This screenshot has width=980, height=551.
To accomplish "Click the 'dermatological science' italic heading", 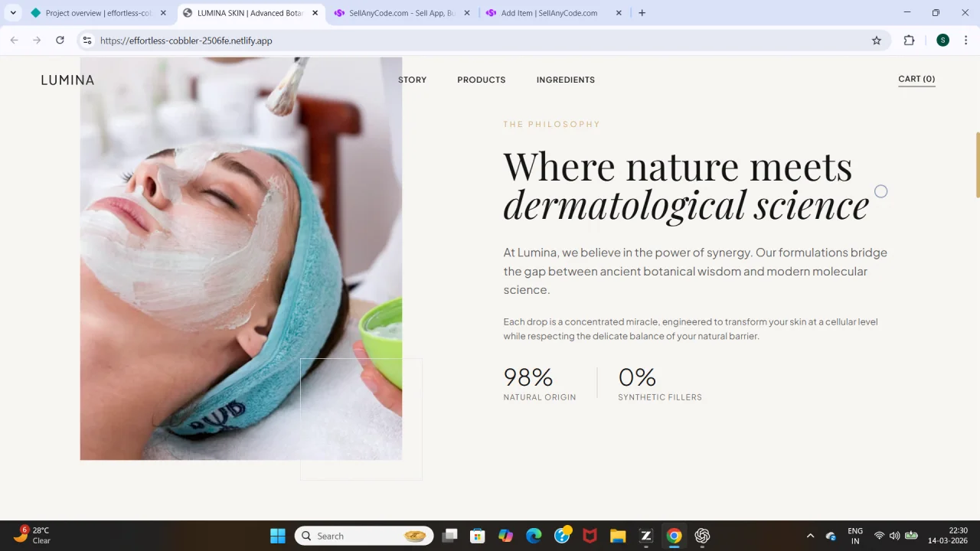I will pyautogui.click(x=686, y=205).
